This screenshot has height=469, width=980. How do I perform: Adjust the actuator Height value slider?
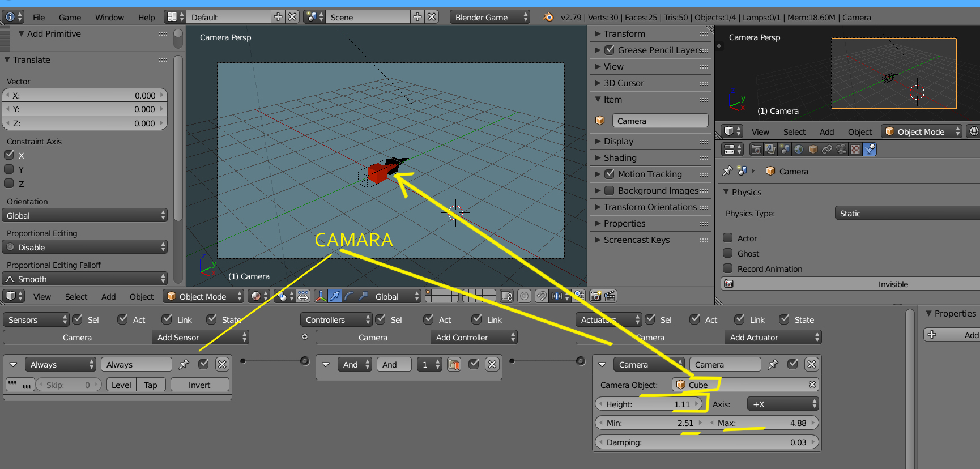click(x=650, y=404)
